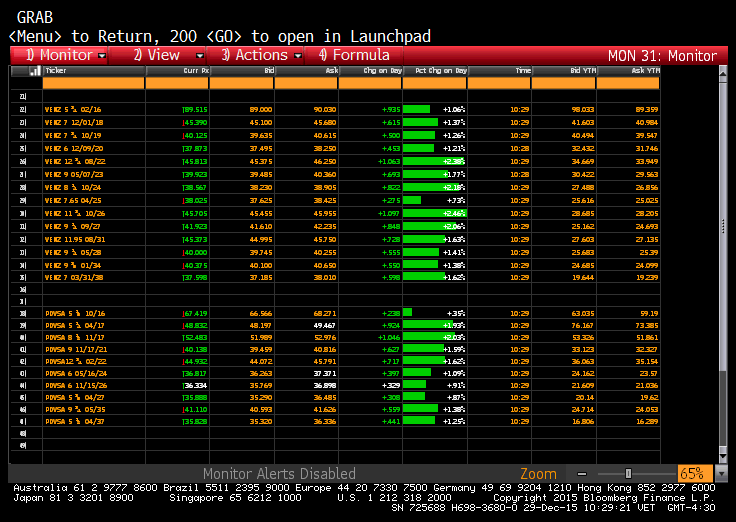Click the Bid column header

coord(242,71)
